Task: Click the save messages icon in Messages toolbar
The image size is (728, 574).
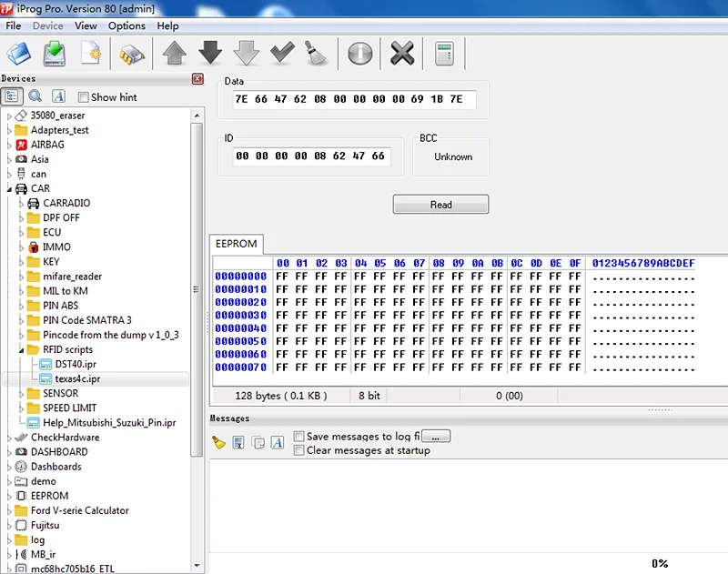Action: tap(238, 443)
